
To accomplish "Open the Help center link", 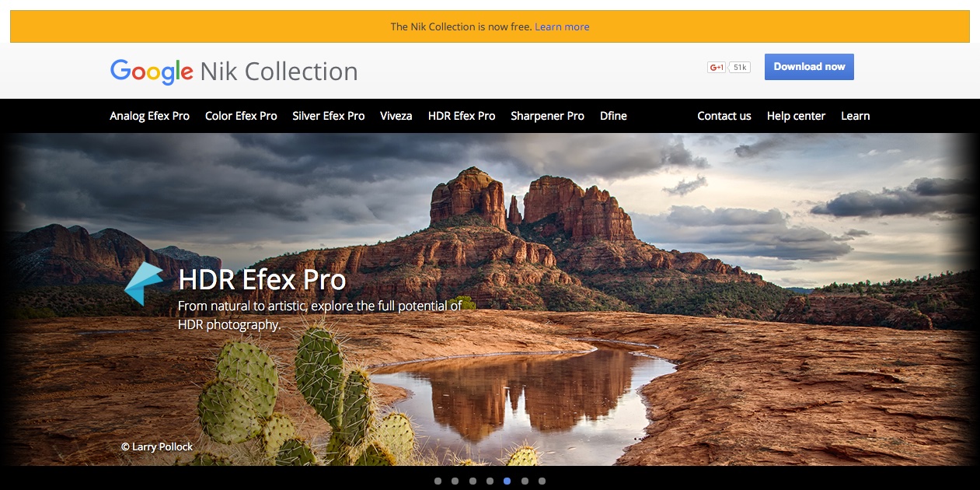I will (796, 116).
